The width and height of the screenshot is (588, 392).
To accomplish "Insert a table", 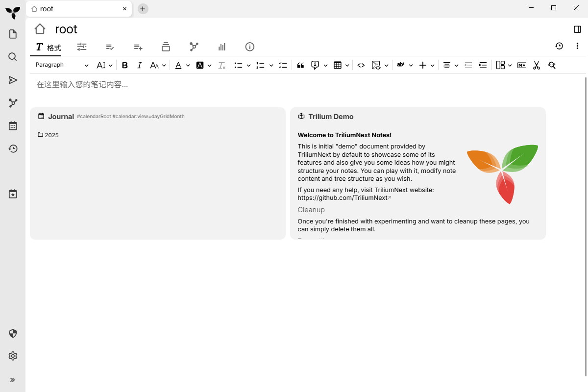I will click(x=338, y=65).
